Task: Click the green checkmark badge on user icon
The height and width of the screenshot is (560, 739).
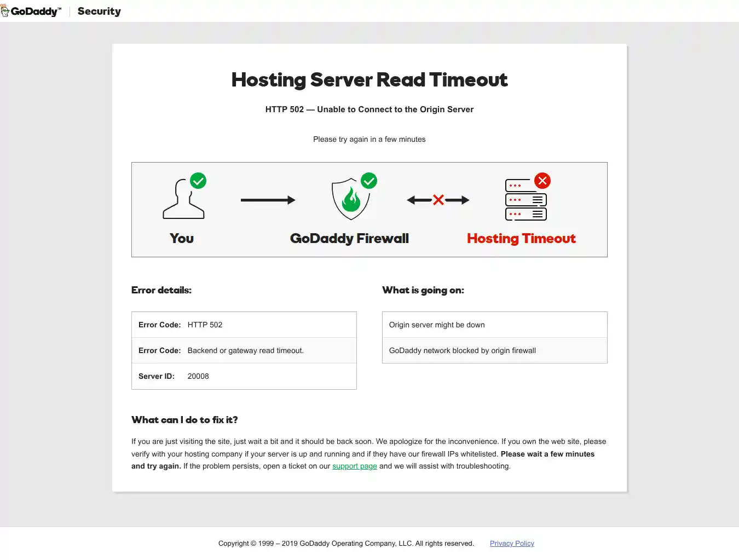Action: 198,181
